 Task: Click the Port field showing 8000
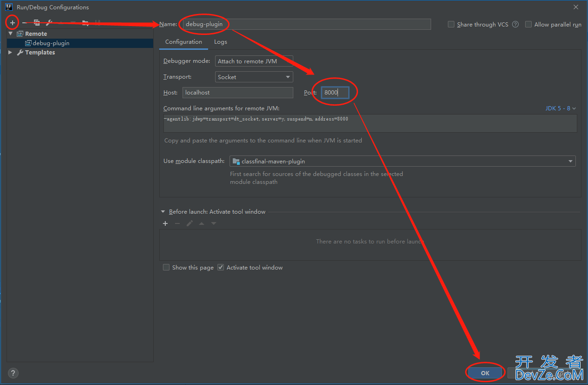(335, 92)
